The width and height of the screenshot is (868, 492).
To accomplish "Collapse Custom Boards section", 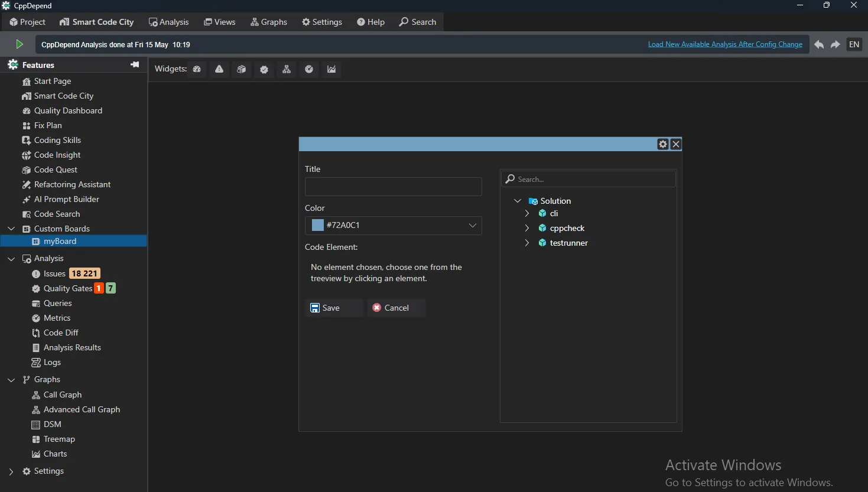I will 11,229.
